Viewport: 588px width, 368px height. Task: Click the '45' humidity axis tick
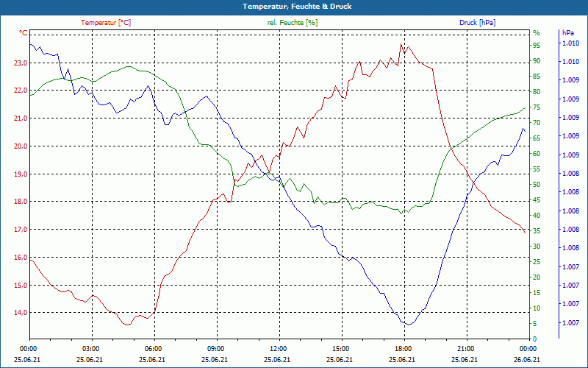pyautogui.click(x=537, y=199)
